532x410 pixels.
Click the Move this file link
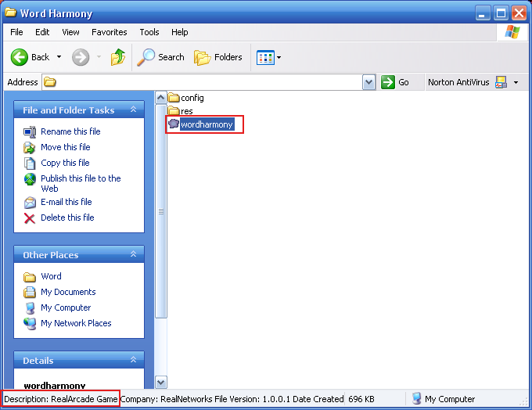pyautogui.click(x=66, y=147)
